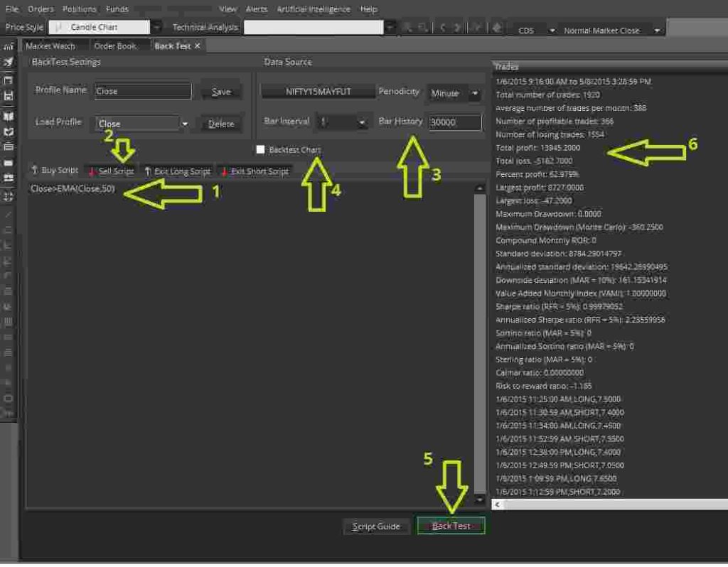Click the chart icon atop left sidebar

coord(9,46)
